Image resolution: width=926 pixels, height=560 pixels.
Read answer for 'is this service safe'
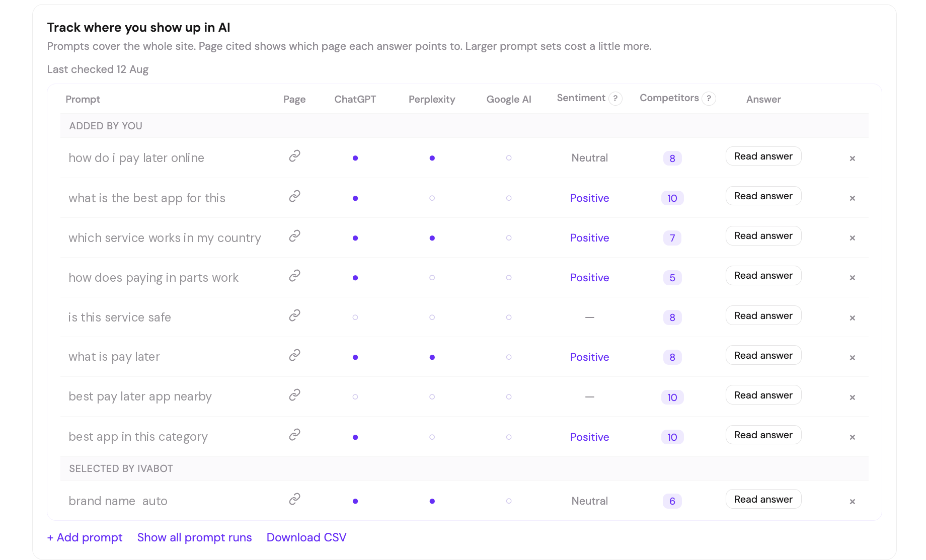click(x=763, y=315)
